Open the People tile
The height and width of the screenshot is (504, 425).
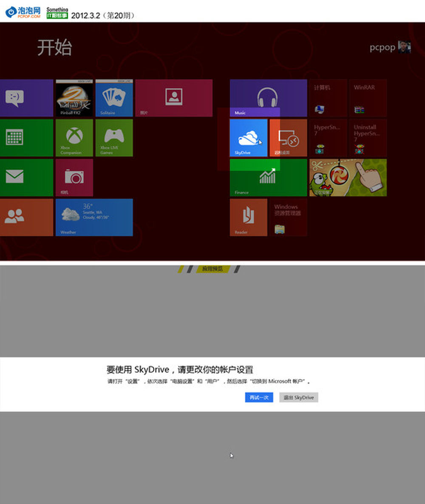26,217
